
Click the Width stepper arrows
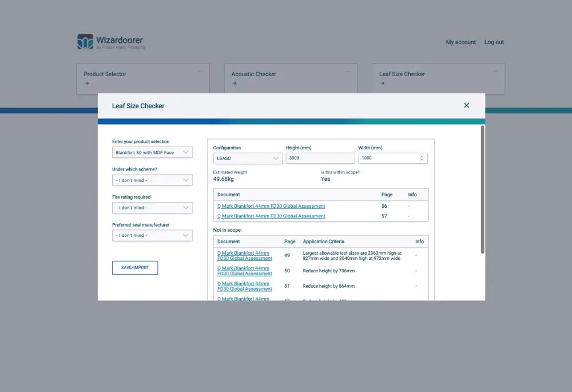[422, 158]
